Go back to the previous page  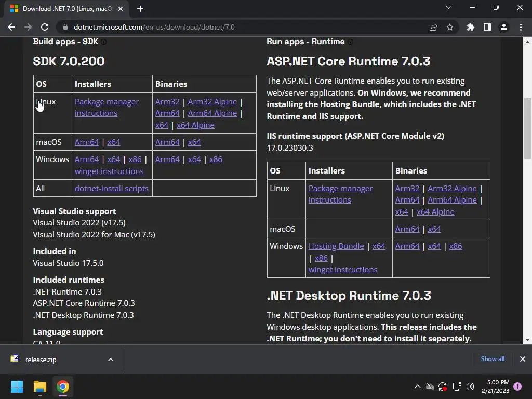point(11,27)
